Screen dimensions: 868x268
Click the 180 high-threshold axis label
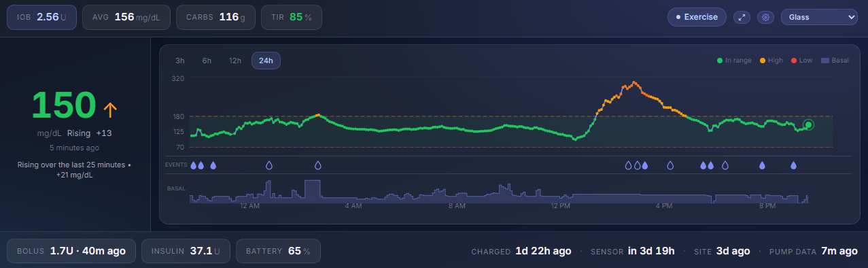178,116
